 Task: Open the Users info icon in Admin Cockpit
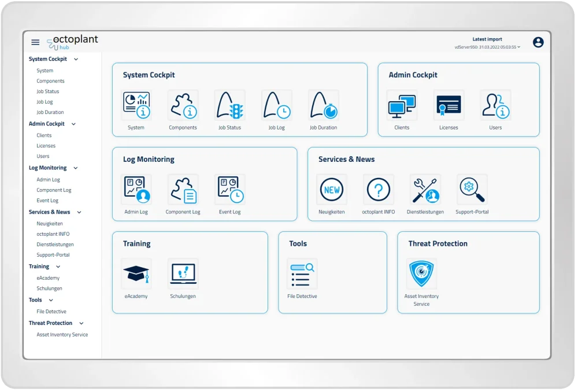point(496,105)
